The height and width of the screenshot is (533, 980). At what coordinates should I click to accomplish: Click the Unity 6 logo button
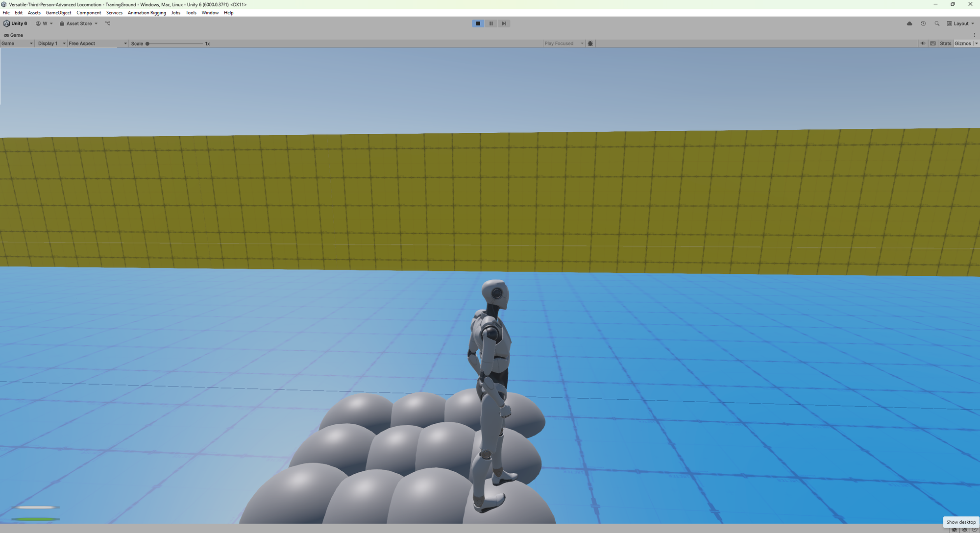pyautogui.click(x=15, y=24)
